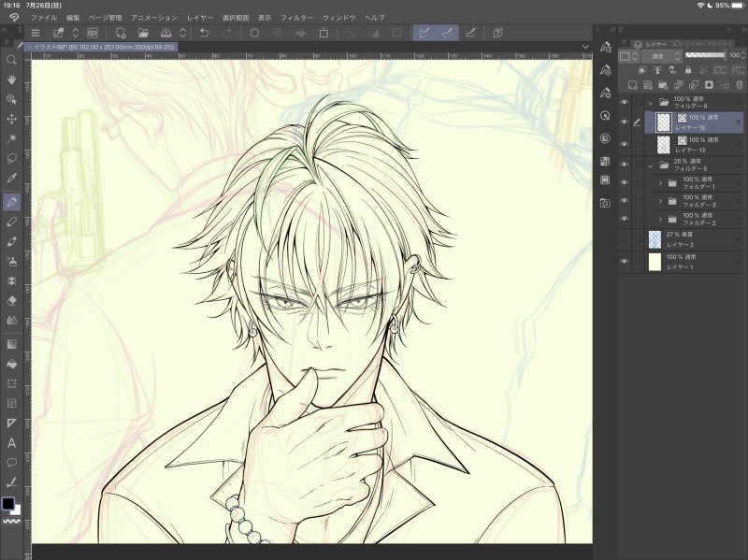Toggle visibility of フォルダー 5

coord(624,165)
